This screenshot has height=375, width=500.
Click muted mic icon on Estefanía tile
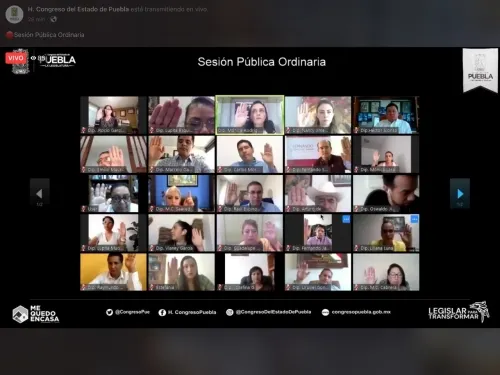point(152,287)
